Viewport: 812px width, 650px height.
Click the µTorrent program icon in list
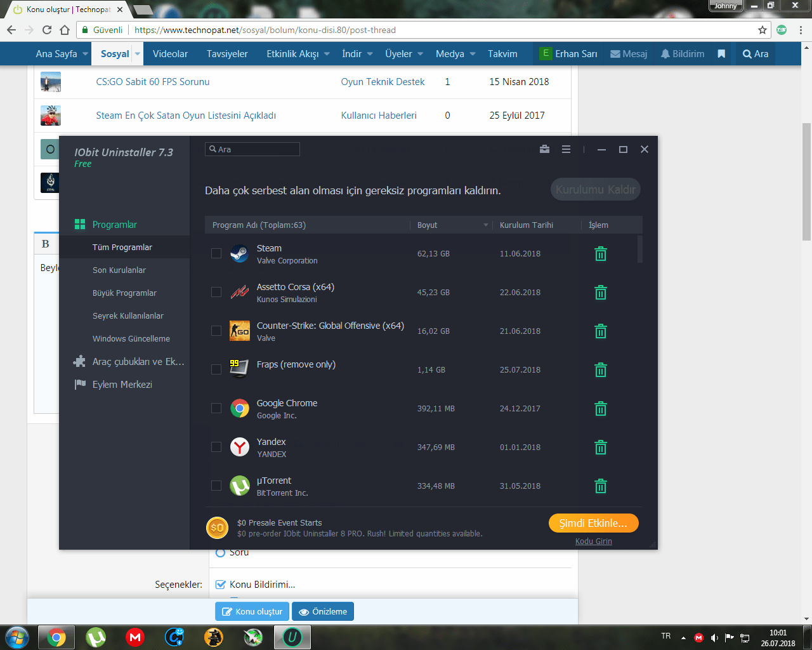coord(240,486)
